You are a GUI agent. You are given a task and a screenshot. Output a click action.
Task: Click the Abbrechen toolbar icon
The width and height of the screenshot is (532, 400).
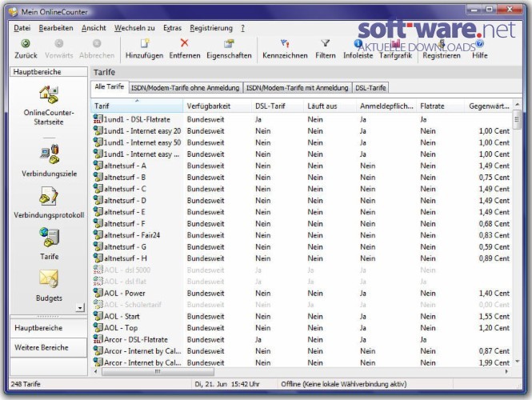97,43
